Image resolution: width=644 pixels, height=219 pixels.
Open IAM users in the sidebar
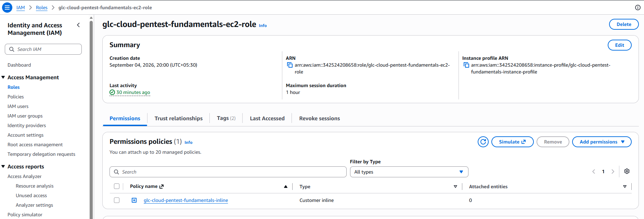point(18,106)
